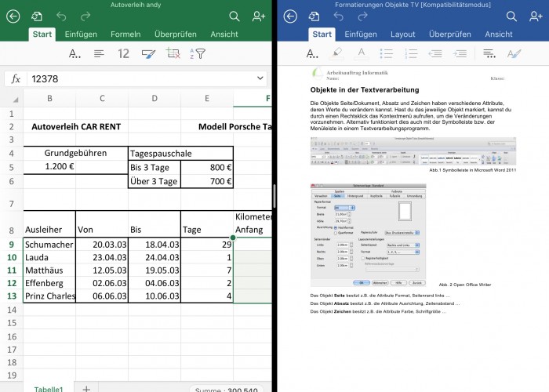
Task: Switch to the Formeln tab in Excel
Action: 125,34
